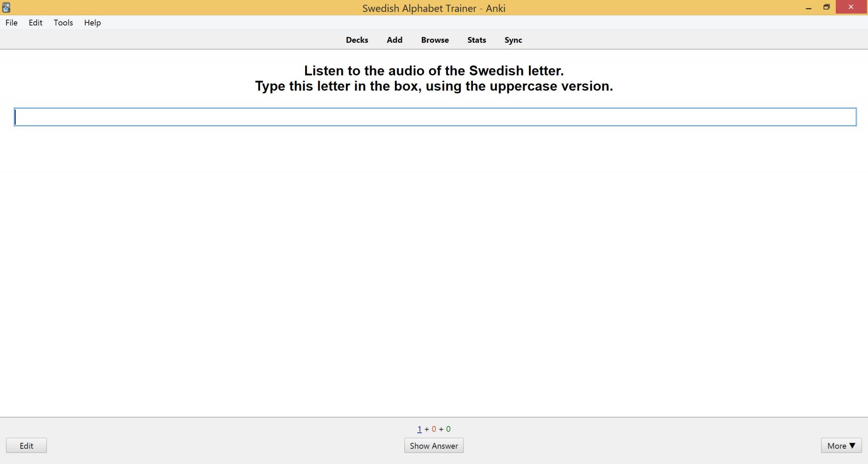Open the File menu
This screenshot has width=868, height=464.
pos(11,22)
